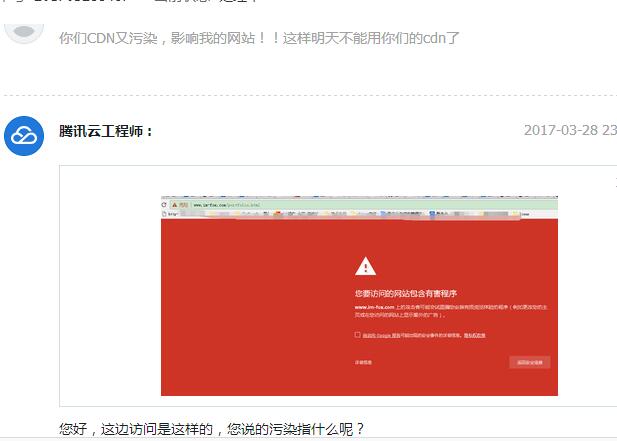Click the URL in the green address bar
617x441 pixels.
pyautogui.click(x=227, y=205)
